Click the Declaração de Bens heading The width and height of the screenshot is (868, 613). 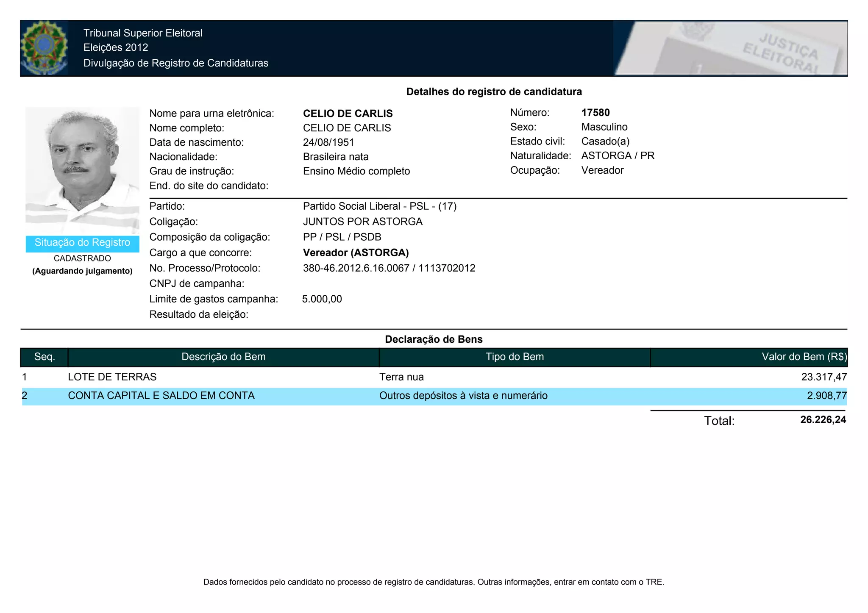click(x=434, y=339)
